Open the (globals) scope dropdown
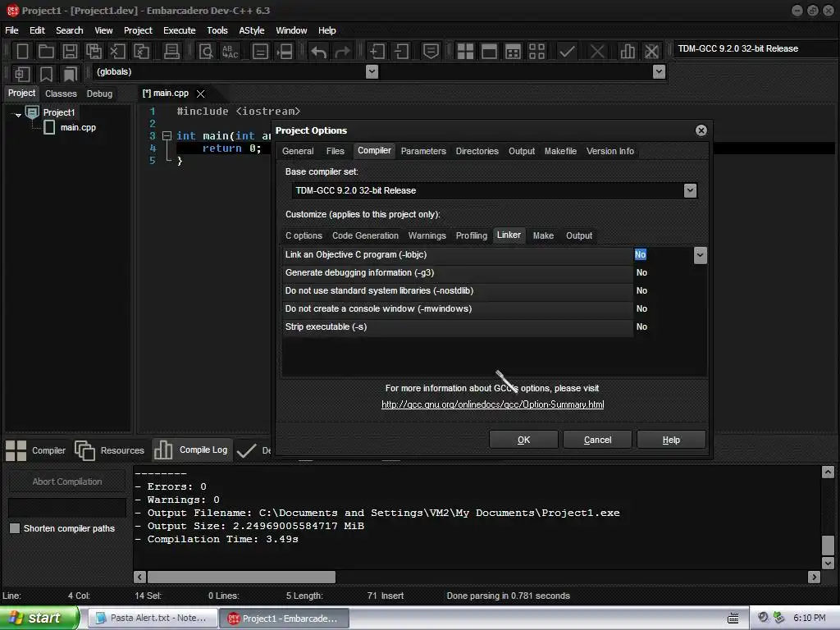This screenshot has height=630, width=840. click(372, 72)
